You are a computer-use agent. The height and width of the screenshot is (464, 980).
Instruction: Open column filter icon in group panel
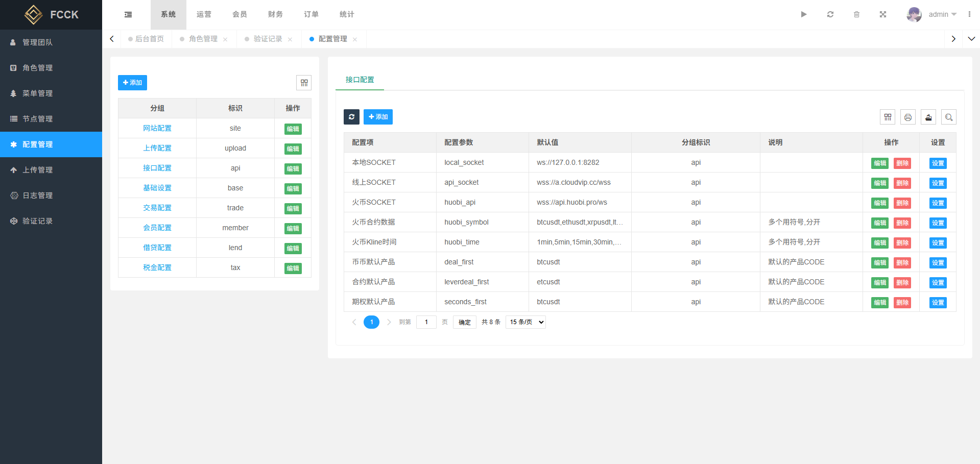(x=304, y=83)
